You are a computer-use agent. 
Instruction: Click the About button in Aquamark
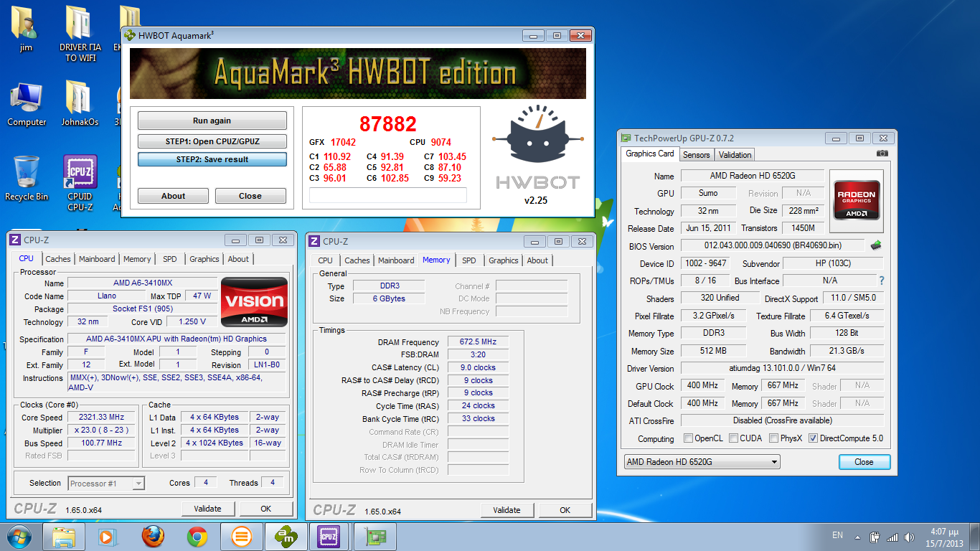[173, 196]
